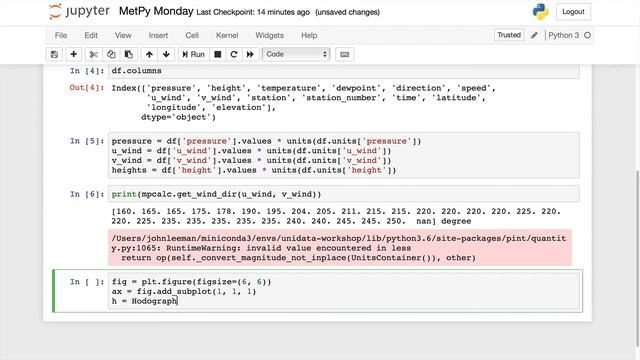Open the Widgets menu
This screenshot has height=360, width=640.
coord(269,35)
